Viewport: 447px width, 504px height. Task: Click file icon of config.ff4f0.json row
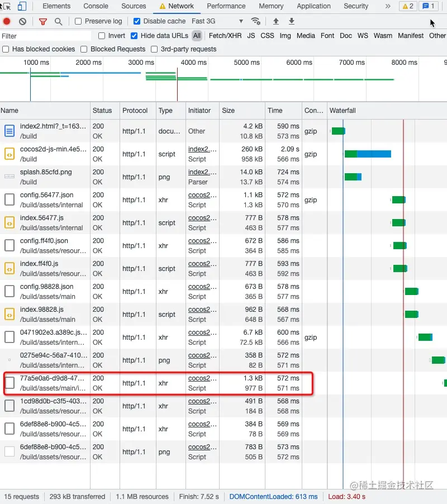click(x=9, y=245)
